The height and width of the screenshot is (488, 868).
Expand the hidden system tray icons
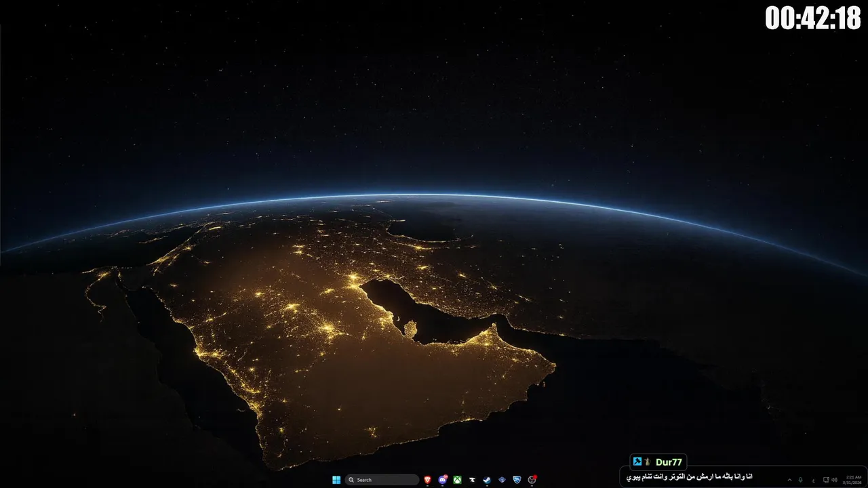pos(789,480)
